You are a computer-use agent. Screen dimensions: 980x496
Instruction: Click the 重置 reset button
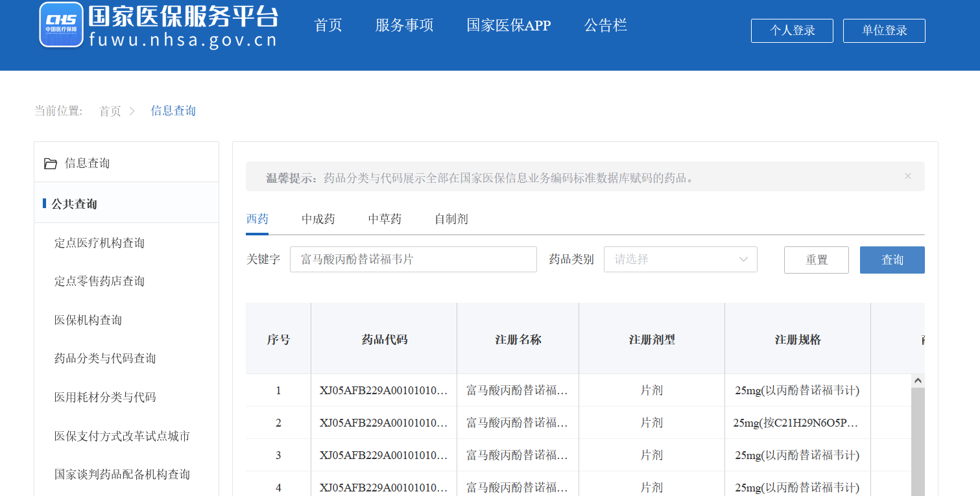[x=816, y=260]
